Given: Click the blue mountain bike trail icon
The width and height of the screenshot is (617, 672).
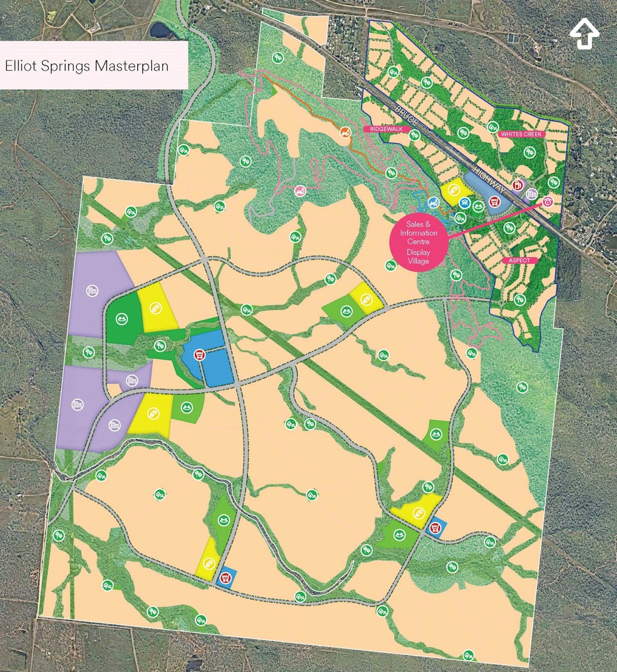Looking at the screenshot, I should [433, 202].
